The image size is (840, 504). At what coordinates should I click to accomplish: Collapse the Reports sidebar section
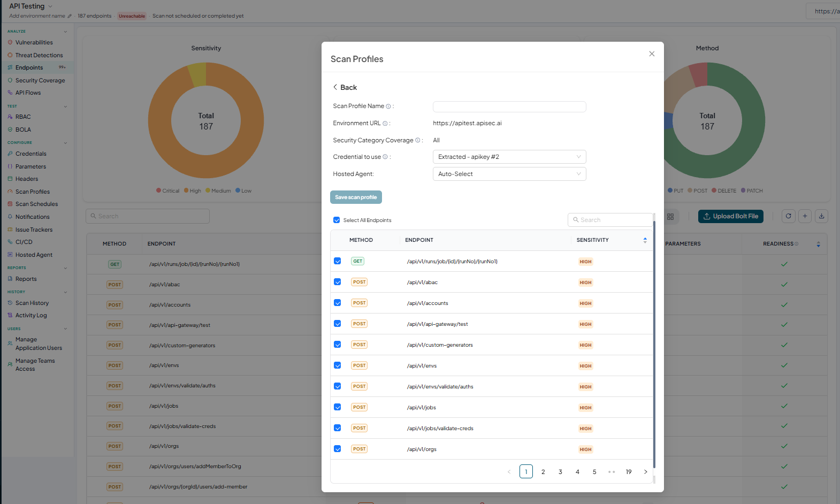65,268
